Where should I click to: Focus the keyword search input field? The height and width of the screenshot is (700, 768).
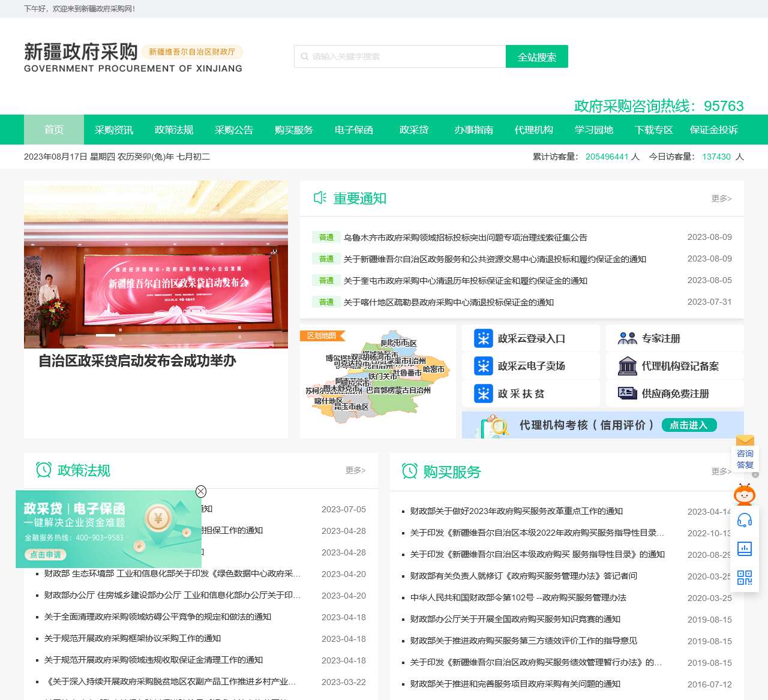pyautogui.click(x=400, y=56)
